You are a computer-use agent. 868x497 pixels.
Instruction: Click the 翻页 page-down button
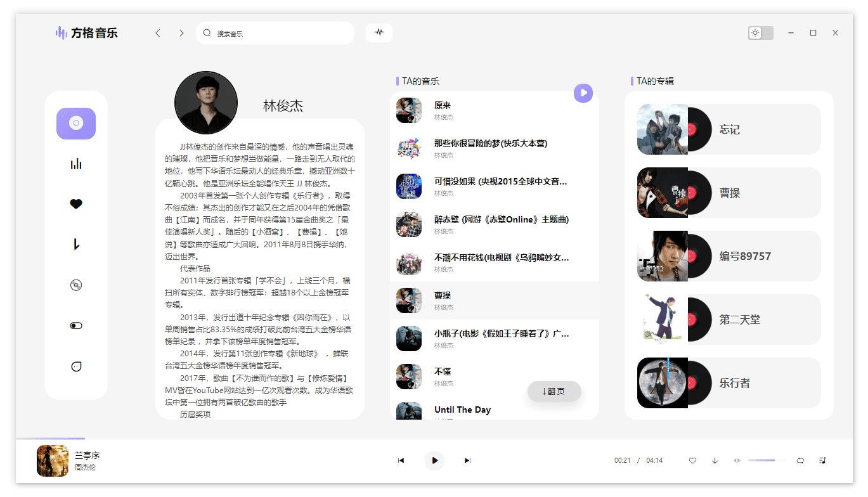pyautogui.click(x=554, y=391)
